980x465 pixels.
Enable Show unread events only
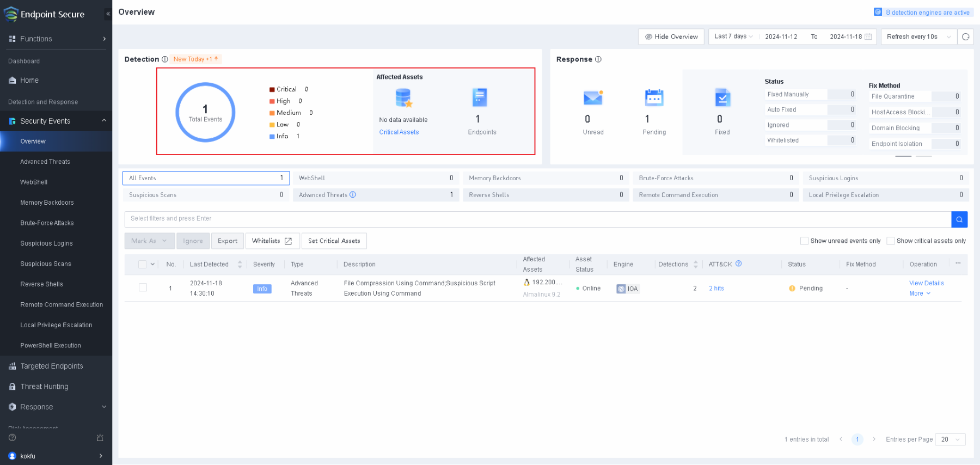pos(804,241)
